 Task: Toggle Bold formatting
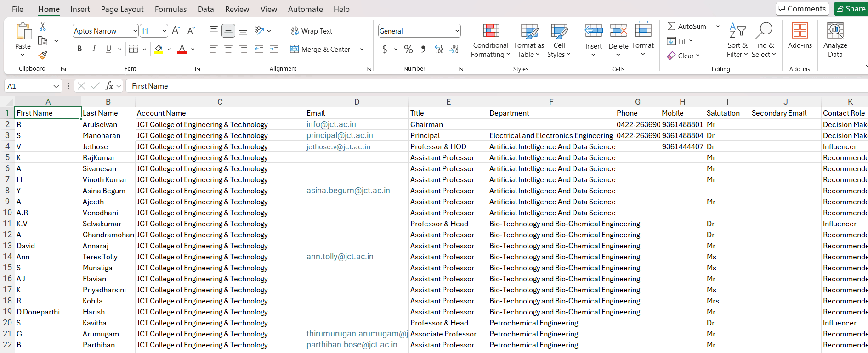[x=79, y=49]
